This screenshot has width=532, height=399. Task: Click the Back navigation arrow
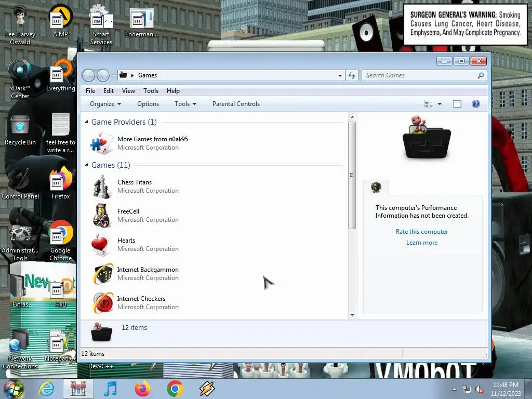(88, 75)
